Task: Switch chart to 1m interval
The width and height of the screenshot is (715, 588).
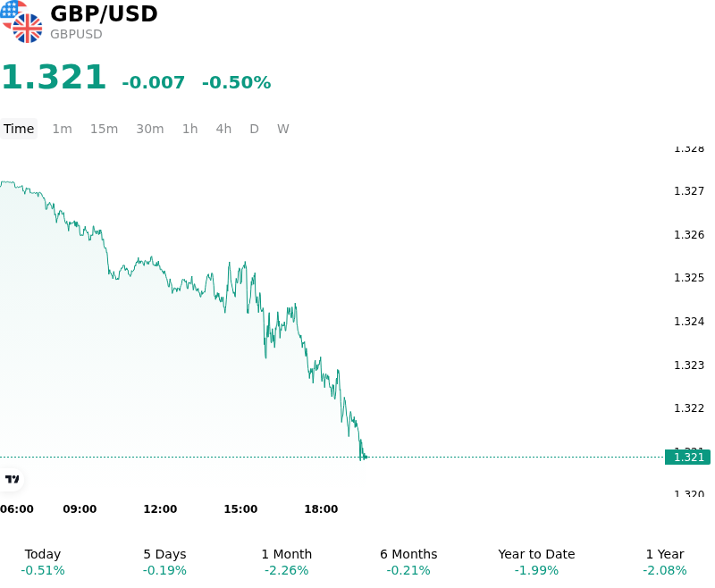Action: click(62, 129)
